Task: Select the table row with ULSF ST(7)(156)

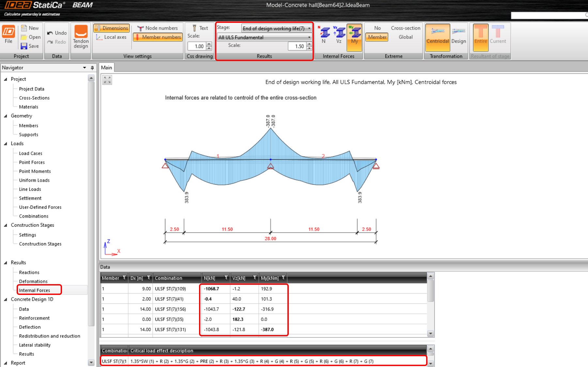Action: tap(264, 309)
